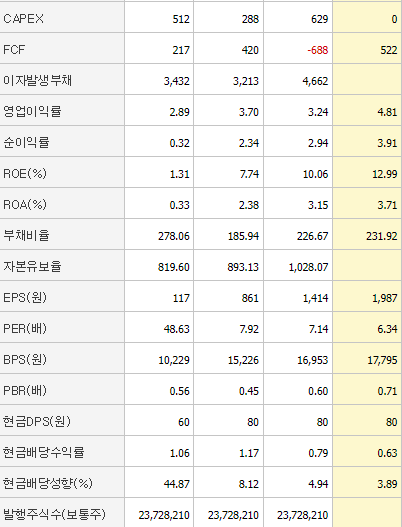
Task: Select 이자발생부채 value 3,432
Action: point(177,81)
